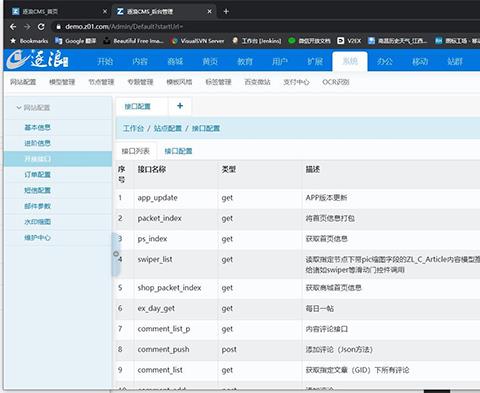
Task: Switch to the 接口列表 inner tab
Action: click(x=135, y=151)
